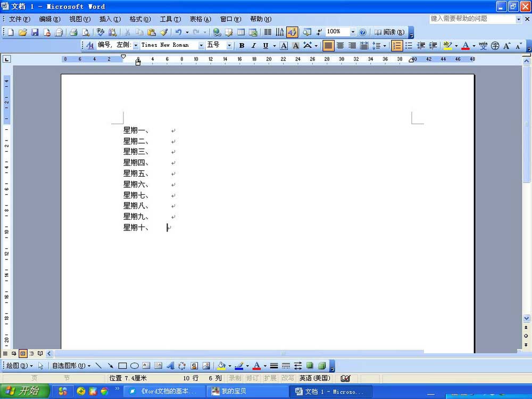Click the 开始 Start button

tap(24, 391)
